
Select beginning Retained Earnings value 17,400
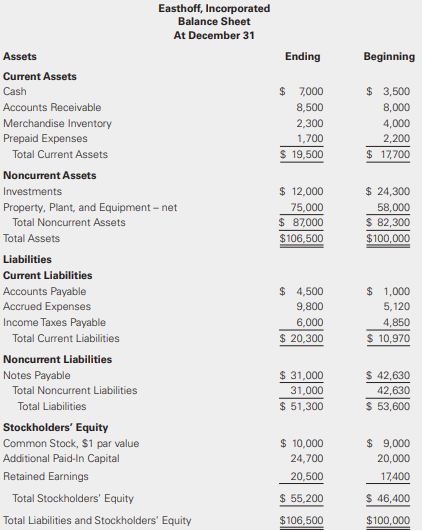395,477
